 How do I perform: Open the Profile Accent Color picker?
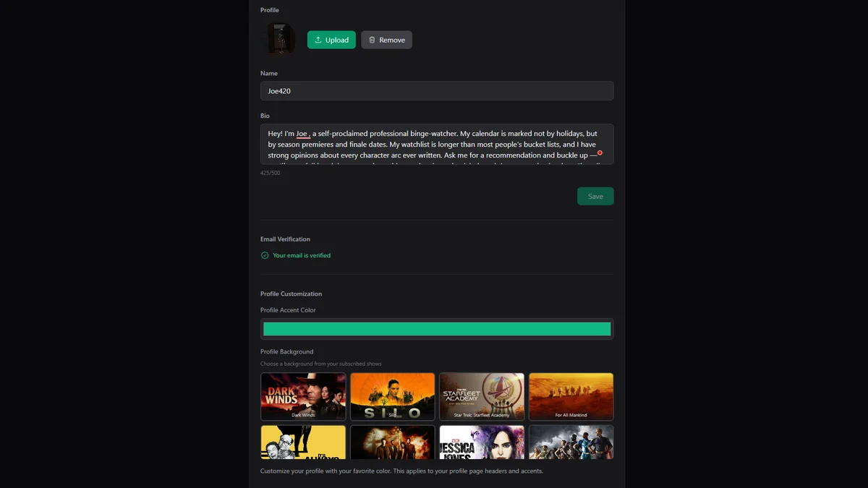click(436, 328)
